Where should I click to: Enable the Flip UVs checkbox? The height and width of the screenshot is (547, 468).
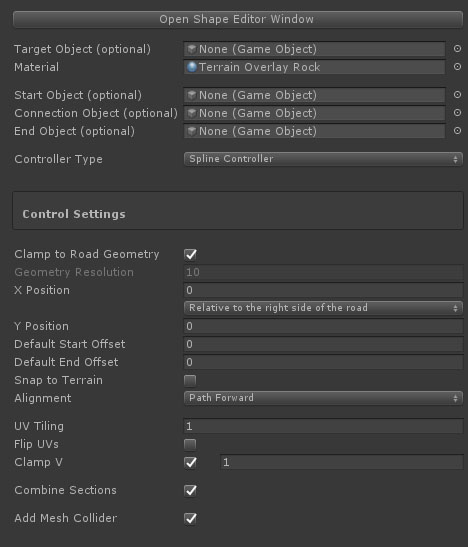coord(190,444)
